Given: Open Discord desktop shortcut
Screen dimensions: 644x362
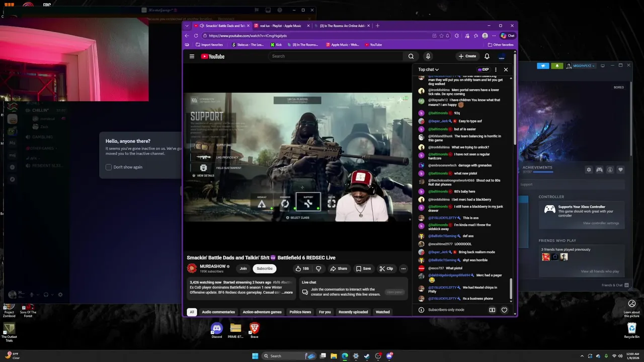Looking at the screenshot, I should pyautogui.click(x=216, y=330).
